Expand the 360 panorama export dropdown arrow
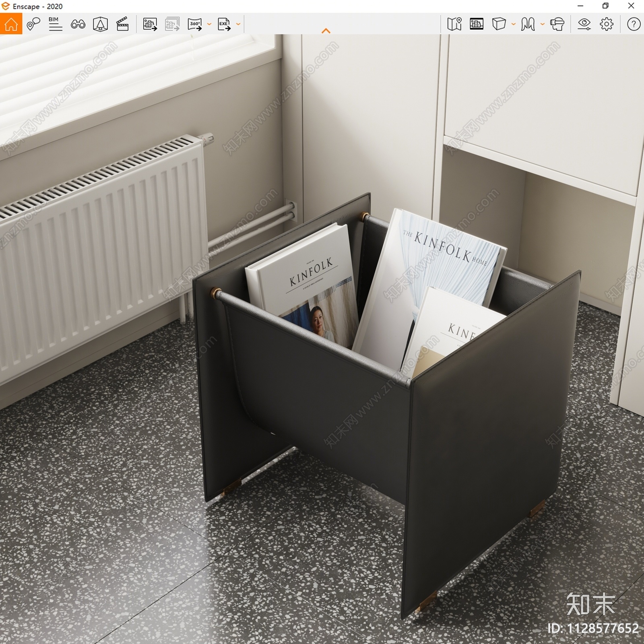 point(209,24)
